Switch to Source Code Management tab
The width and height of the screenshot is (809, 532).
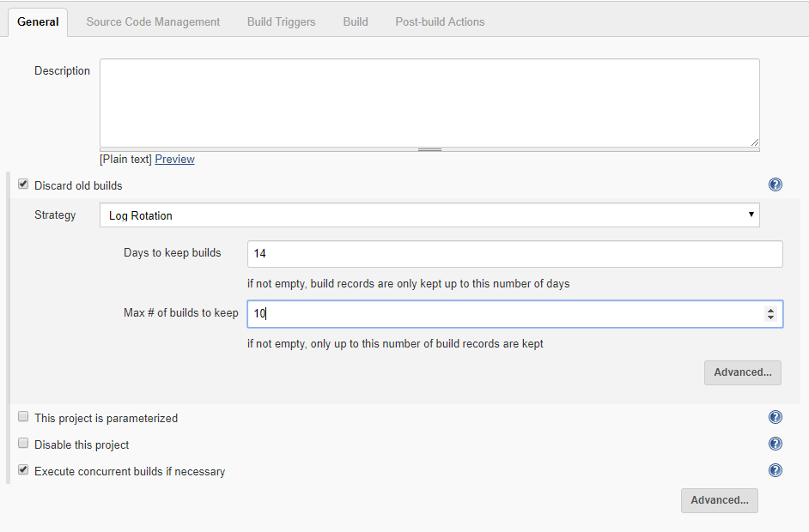153,22
